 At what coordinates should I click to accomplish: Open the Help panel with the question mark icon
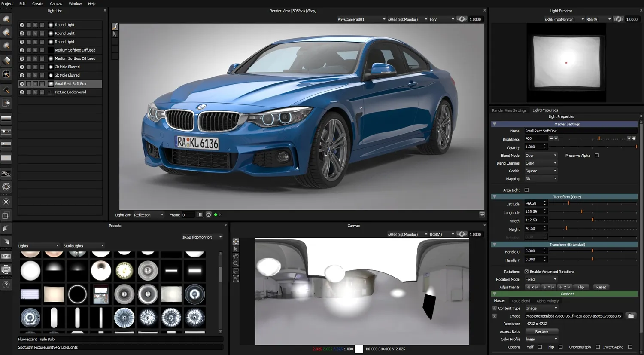(6, 284)
